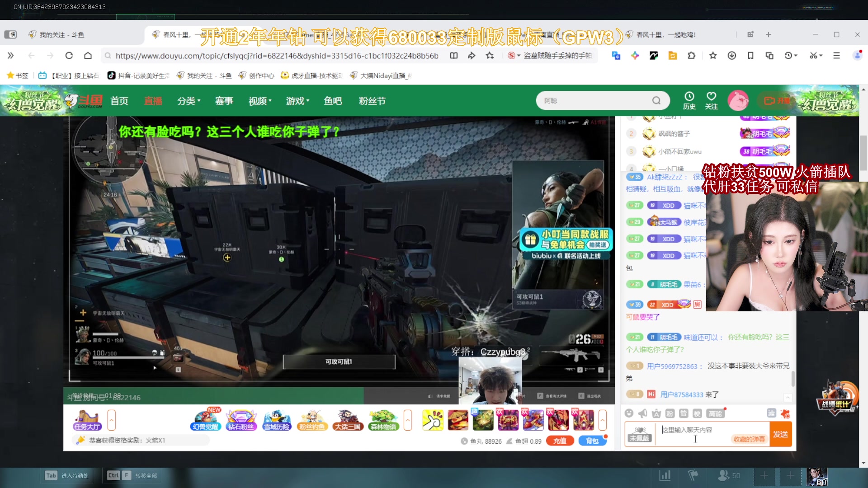Click the search magnifier icon

tap(656, 100)
